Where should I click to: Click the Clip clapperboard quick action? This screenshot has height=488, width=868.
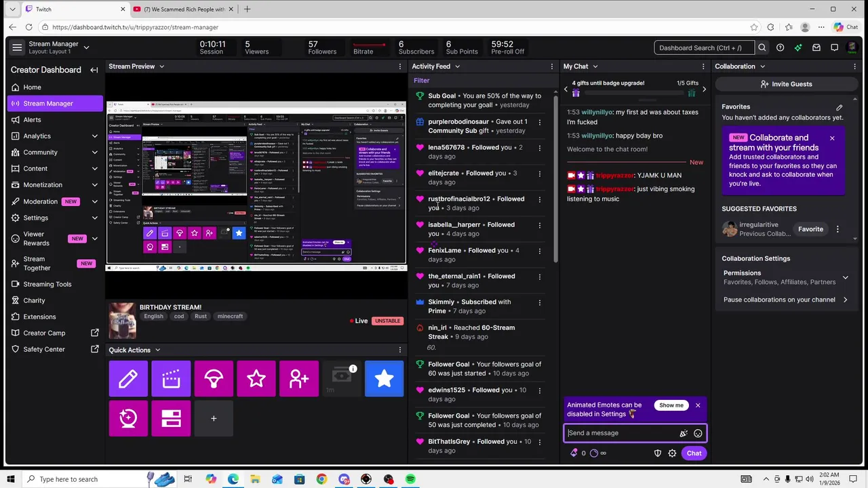(171, 379)
